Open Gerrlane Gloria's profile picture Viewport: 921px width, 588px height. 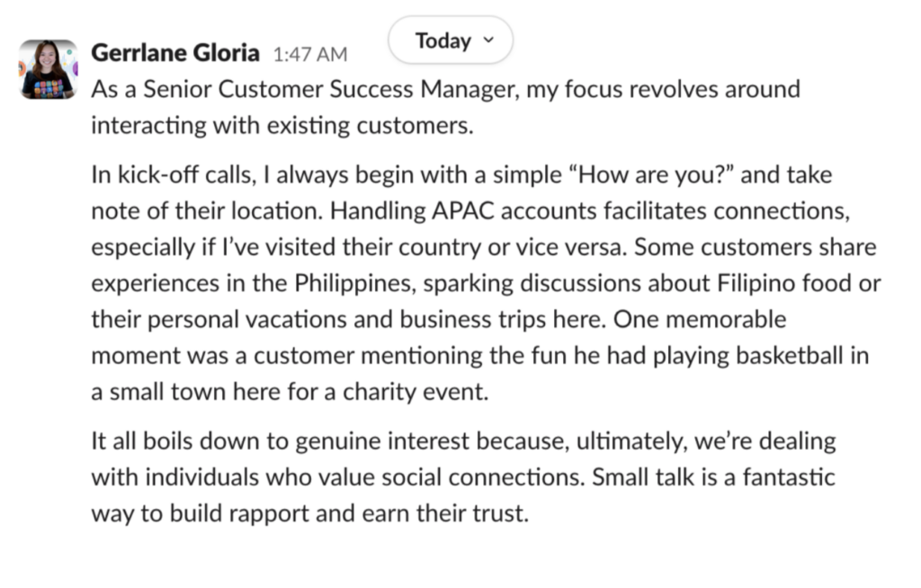(48, 69)
